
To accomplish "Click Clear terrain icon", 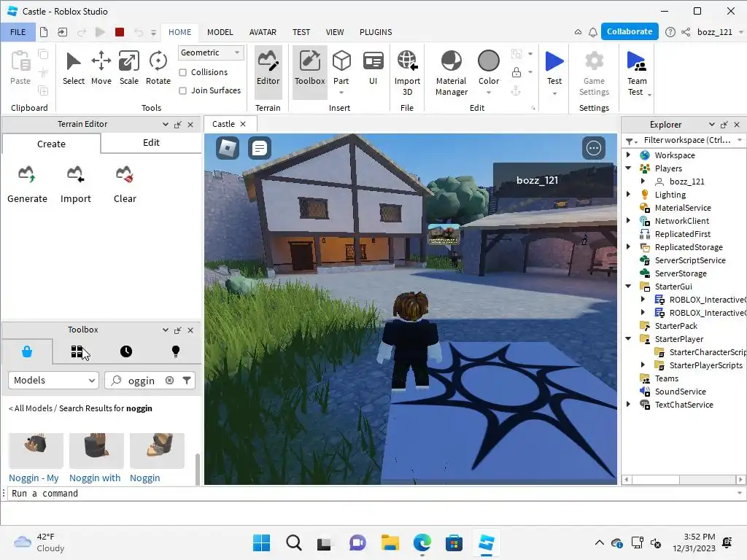I will tap(125, 184).
